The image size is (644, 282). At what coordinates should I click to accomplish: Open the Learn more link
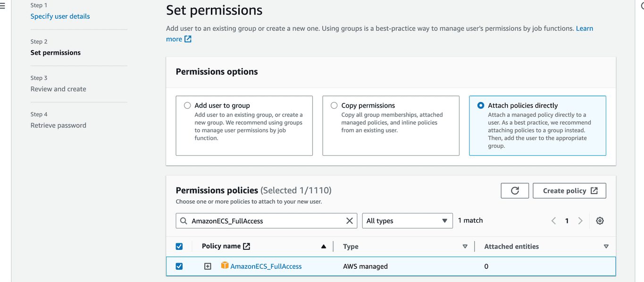585,28
